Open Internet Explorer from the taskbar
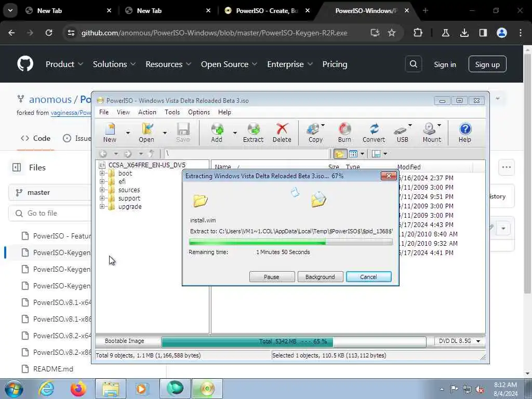The width and height of the screenshot is (532, 399). [x=46, y=389]
